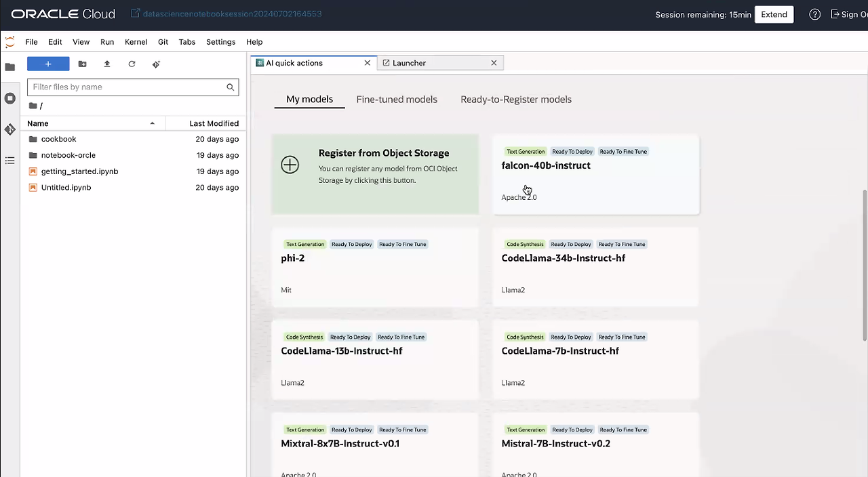Open the File Browser sidebar icon
The height and width of the screenshot is (477, 868).
pyautogui.click(x=9, y=67)
